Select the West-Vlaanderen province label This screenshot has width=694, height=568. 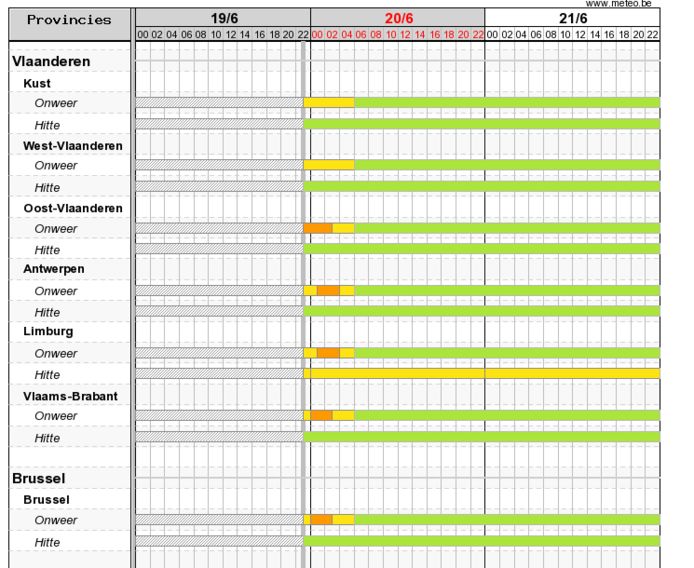pos(73,145)
